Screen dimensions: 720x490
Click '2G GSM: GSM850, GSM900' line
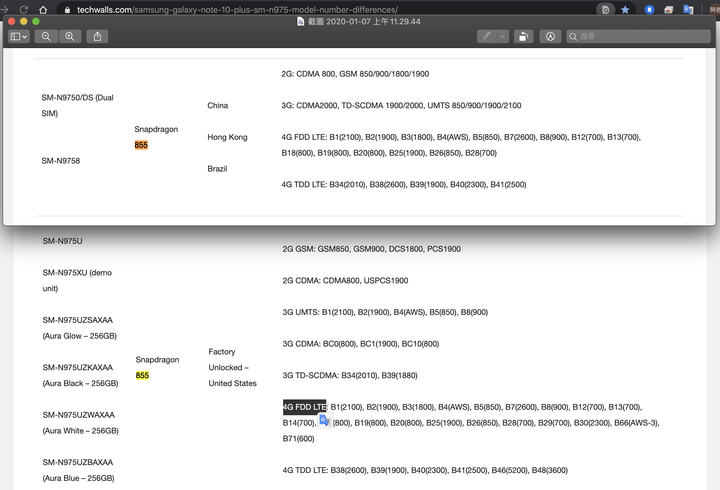pyautogui.click(x=371, y=248)
